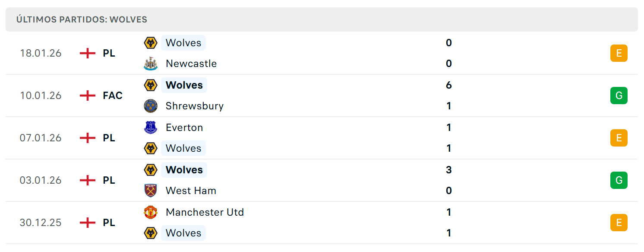
Task: Click England flag on 18.01.26 row
Action: (x=88, y=53)
